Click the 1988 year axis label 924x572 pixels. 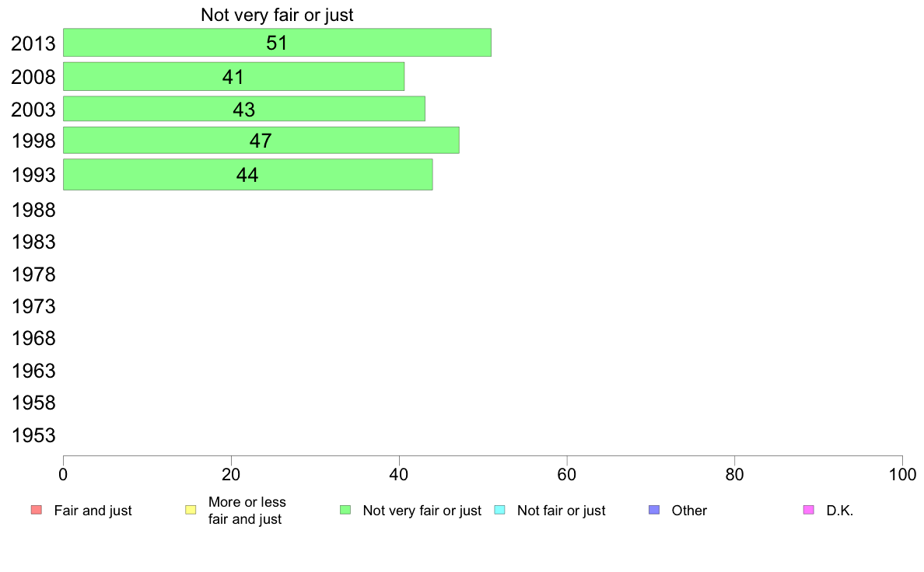[33, 211]
